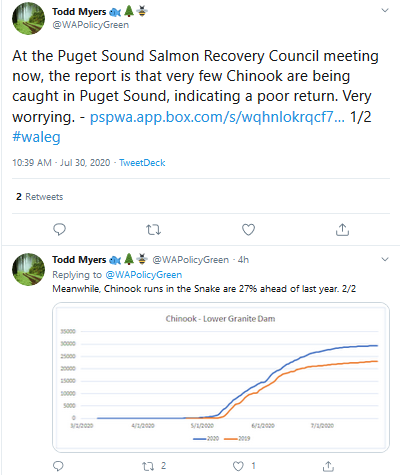The height and width of the screenshot is (475, 400).
Task: Open the #waleg hashtag
Action: click(x=36, y=137)
